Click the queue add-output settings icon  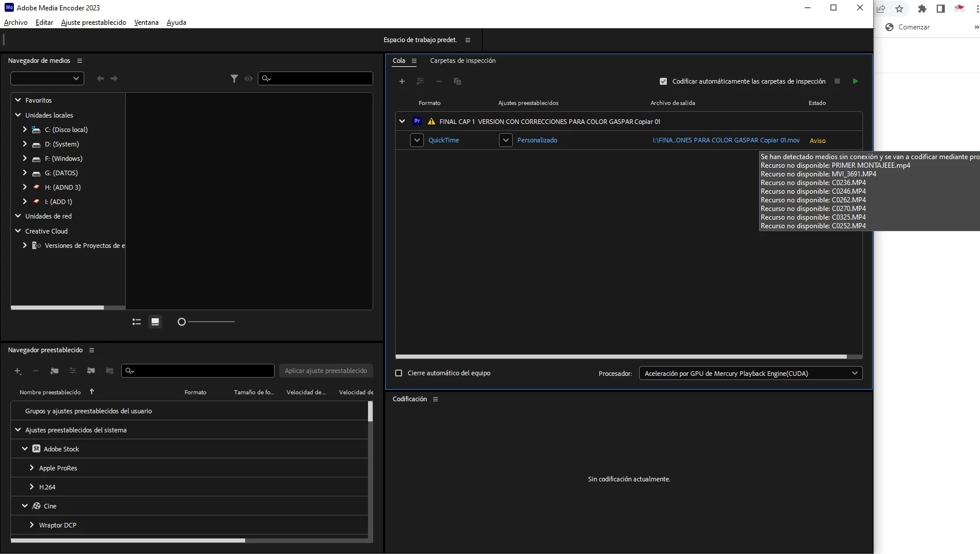420,81
